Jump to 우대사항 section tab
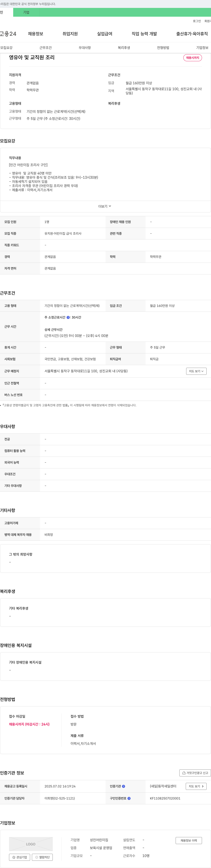 coord(85,48)
